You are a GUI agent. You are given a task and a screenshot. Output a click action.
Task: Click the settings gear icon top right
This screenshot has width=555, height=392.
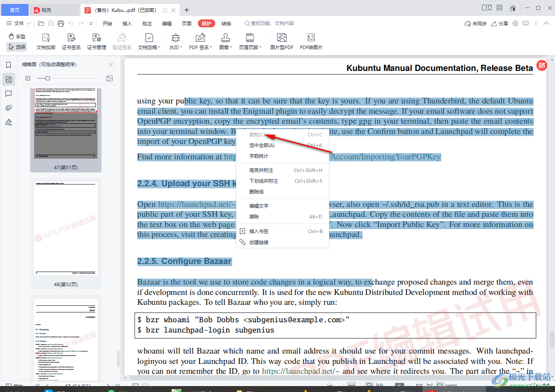(x=515, y=23)
